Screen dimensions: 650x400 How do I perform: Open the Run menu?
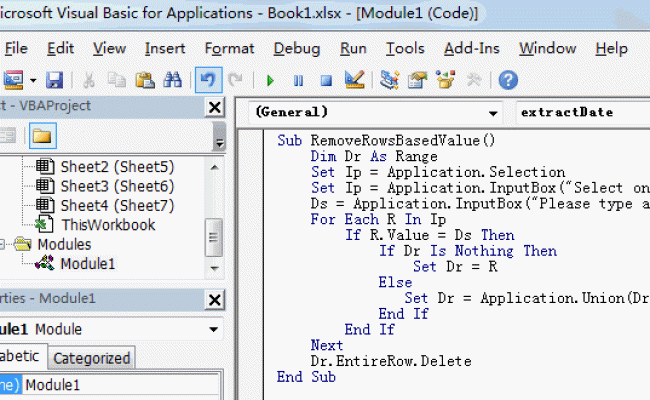point(353,48)
